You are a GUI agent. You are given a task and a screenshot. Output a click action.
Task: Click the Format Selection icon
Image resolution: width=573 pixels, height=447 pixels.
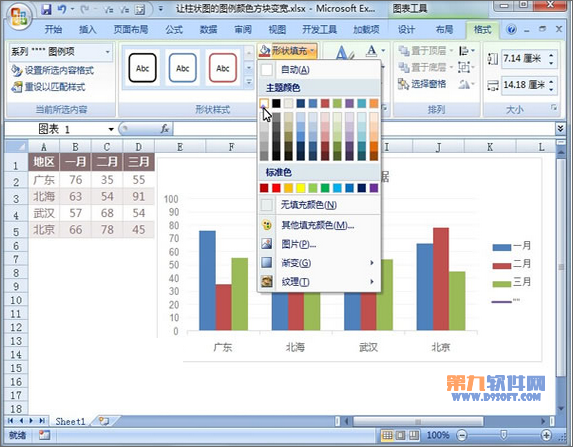click(x=16, y=70)
